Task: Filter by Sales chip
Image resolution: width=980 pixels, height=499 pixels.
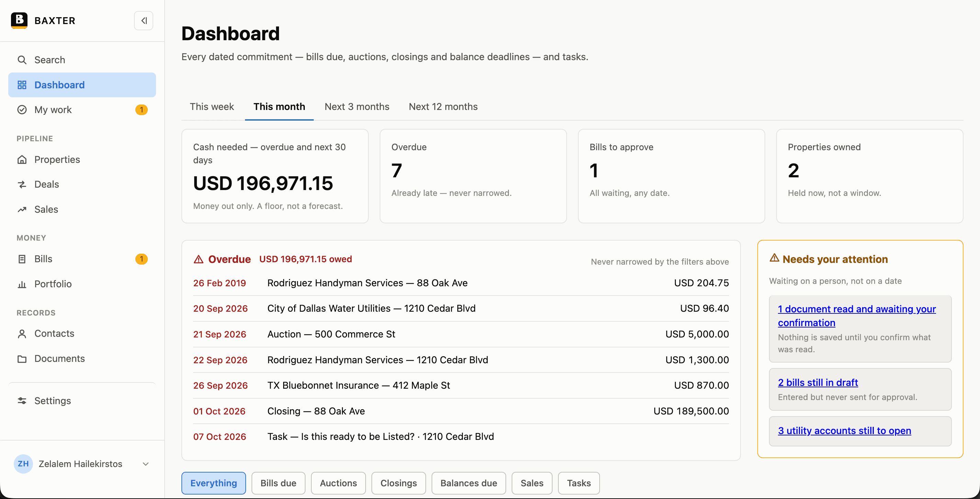Action: (532, 483)
